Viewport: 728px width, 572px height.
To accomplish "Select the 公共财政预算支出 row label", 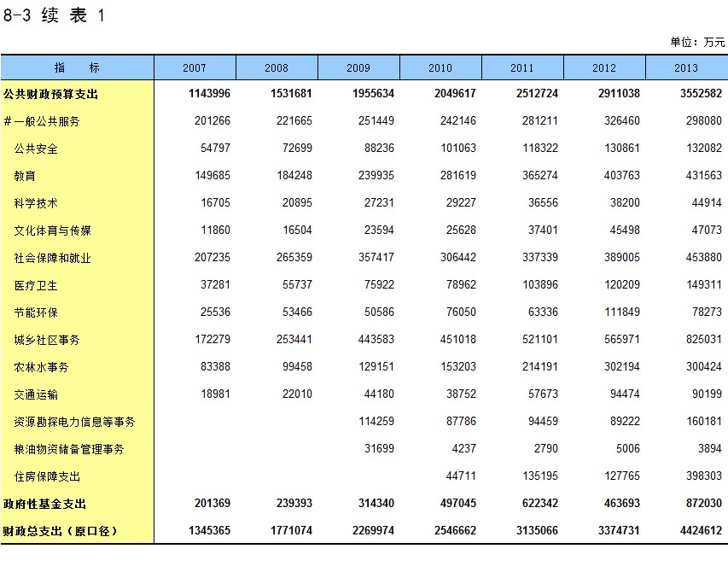I will pyautogui.click(x=50, y=94).
